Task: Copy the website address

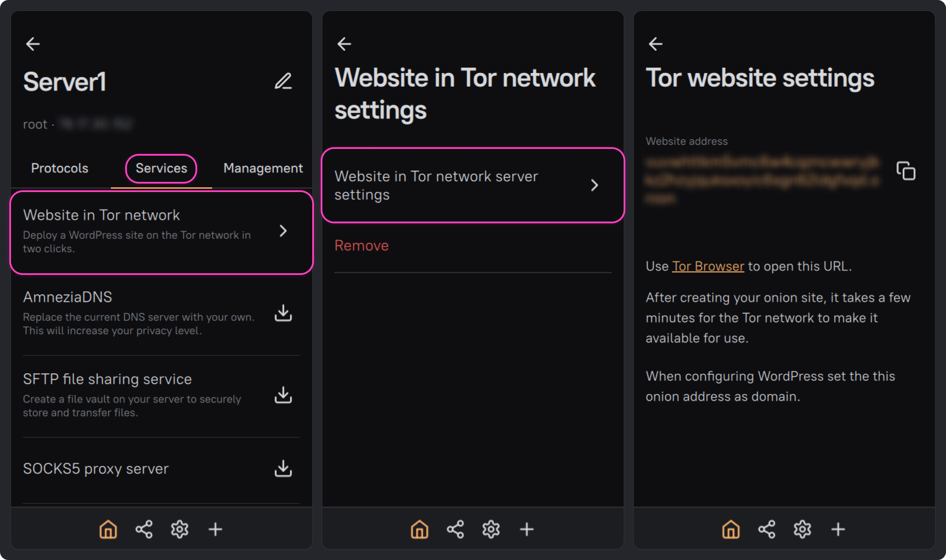Action: 906,171
